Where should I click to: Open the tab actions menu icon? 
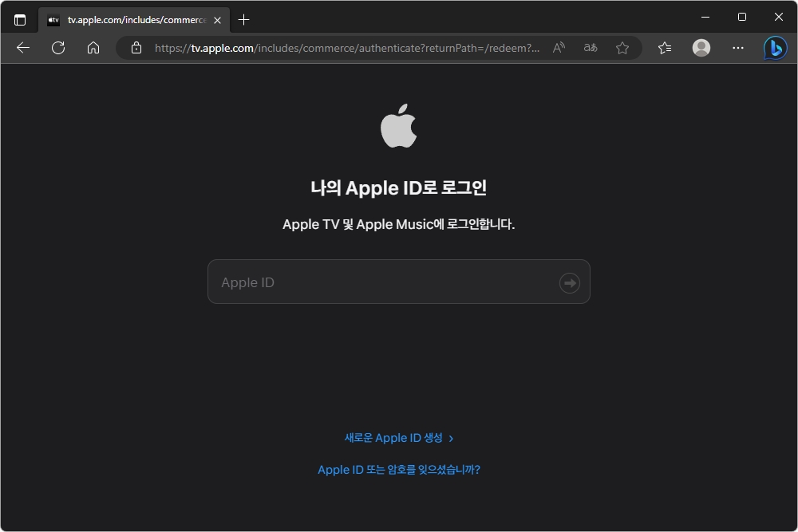click(x=20, y=20)
